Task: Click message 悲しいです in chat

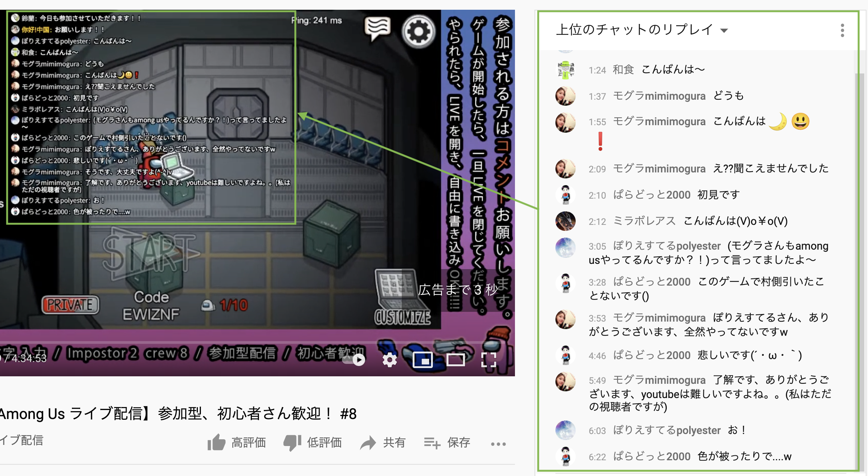Action: pyautogui.click(x=750, y=355)
